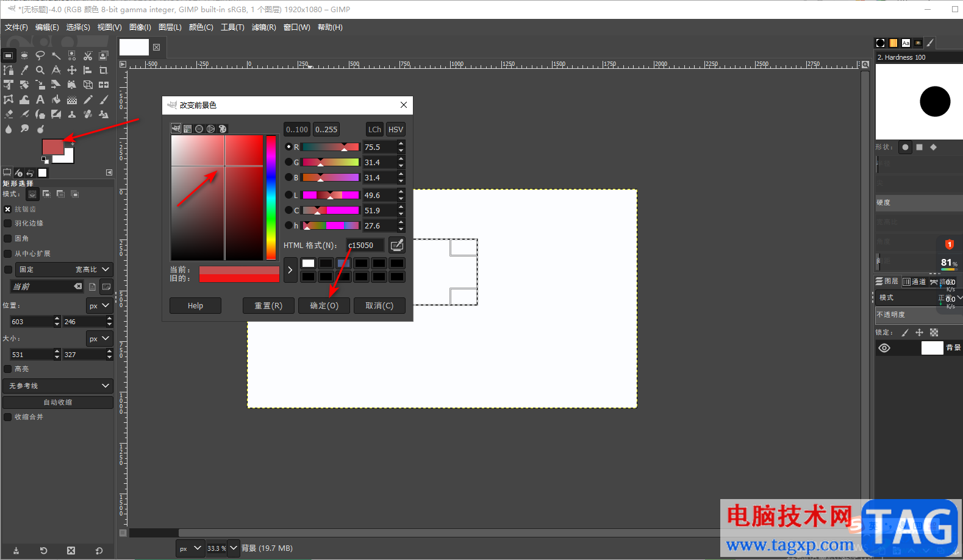
Task: Select the Free Select lasso tool
Action: [40, 55]
